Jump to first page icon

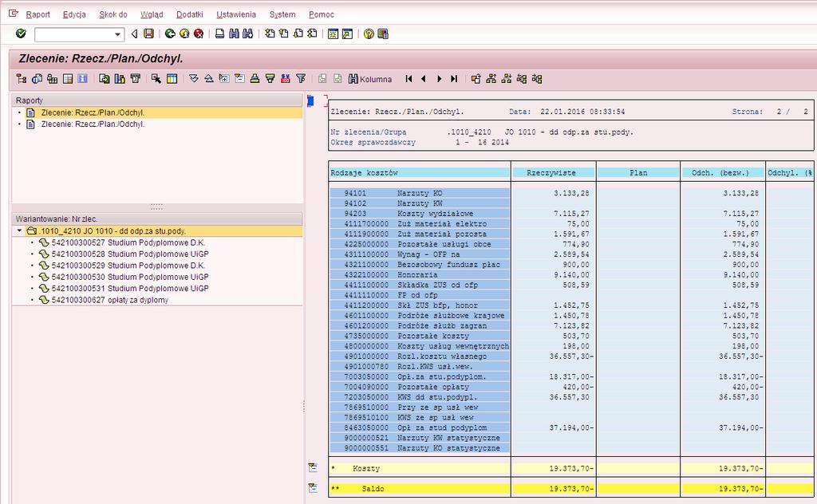(270, 33)
